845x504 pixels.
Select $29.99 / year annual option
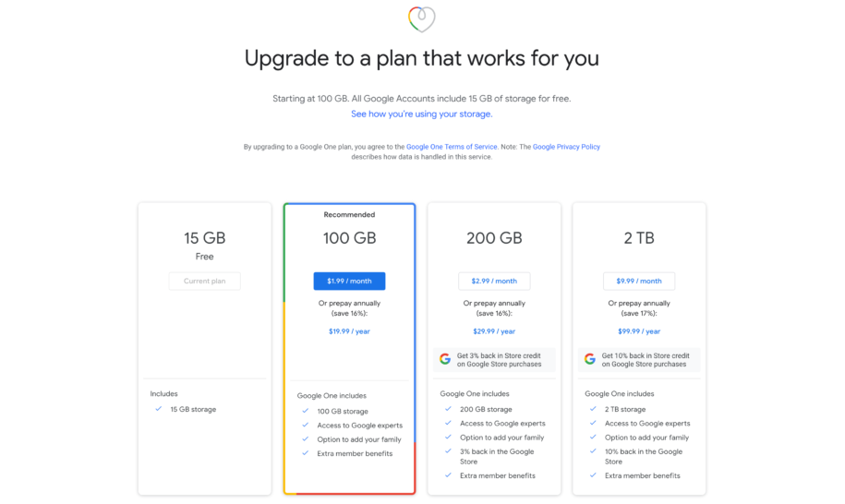494,331
